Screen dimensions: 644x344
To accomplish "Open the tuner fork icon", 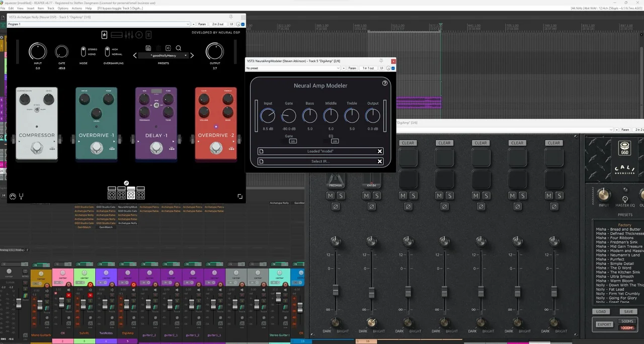I will pos(21,196).
